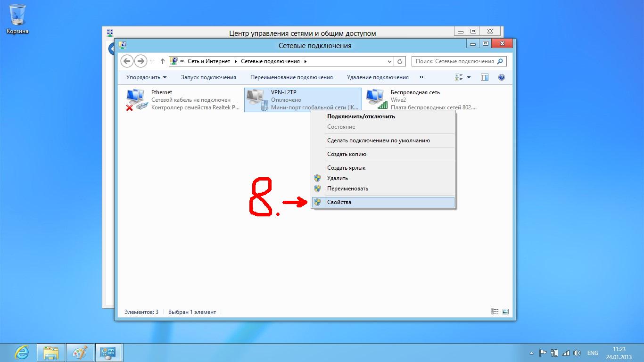Click the Back navigation arrow
Screen dimensions: 644x362
[127, 61]
